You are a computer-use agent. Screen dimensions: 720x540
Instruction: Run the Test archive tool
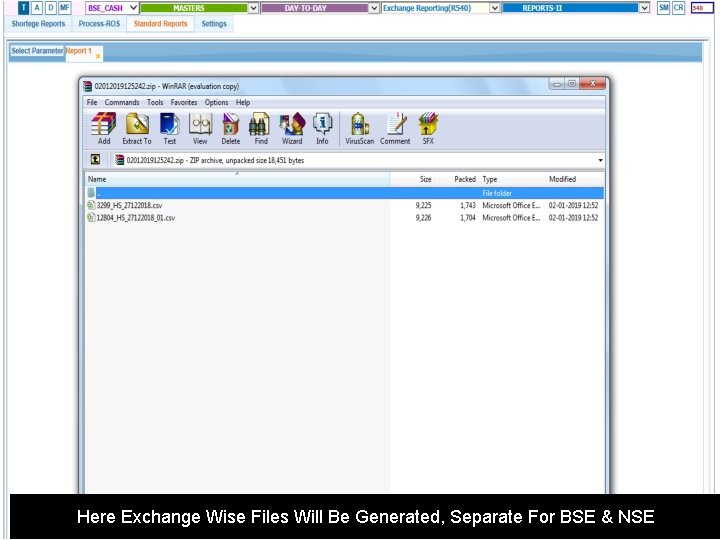[169, 129]
